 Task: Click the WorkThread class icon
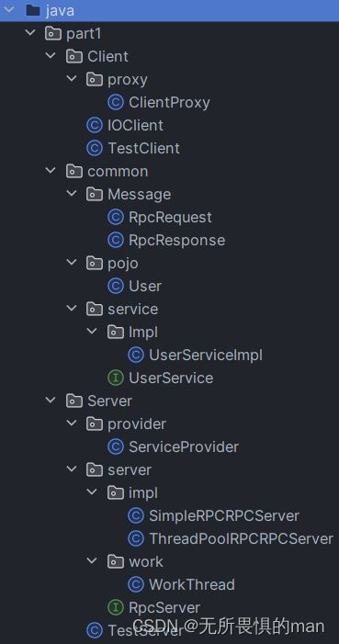(x=136, y=584)
